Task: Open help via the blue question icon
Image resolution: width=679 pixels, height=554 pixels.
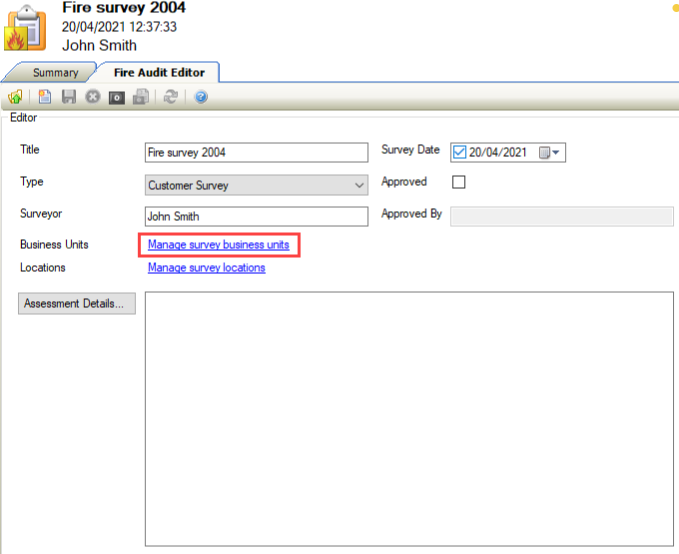Action: (201, 97)
